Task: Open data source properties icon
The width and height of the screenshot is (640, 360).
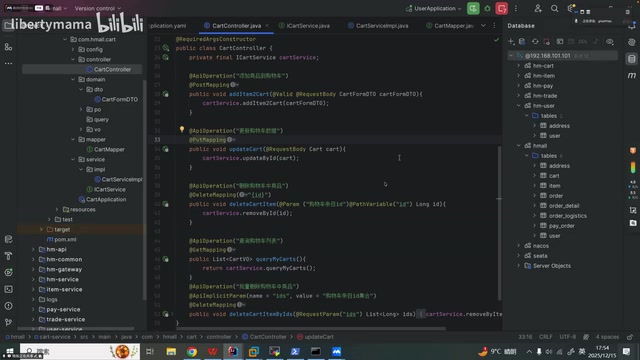Action: pos(522,42)
